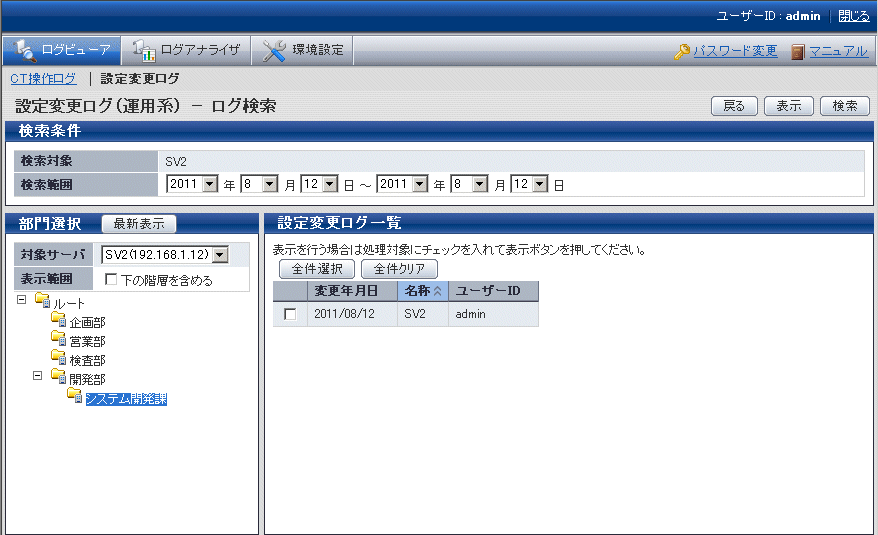Click the wrench and screwdriver settings icon

pyautogui.click(x=274, y=50)
